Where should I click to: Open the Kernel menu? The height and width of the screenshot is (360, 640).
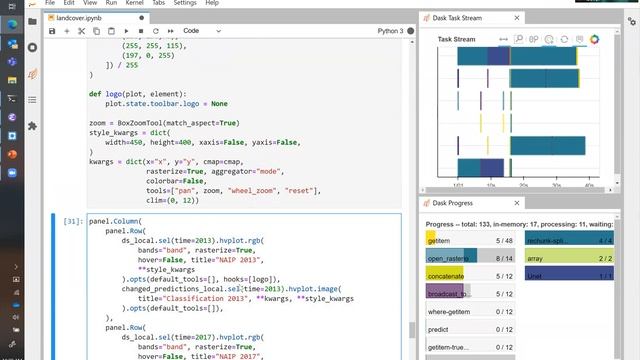coord(134,3)
